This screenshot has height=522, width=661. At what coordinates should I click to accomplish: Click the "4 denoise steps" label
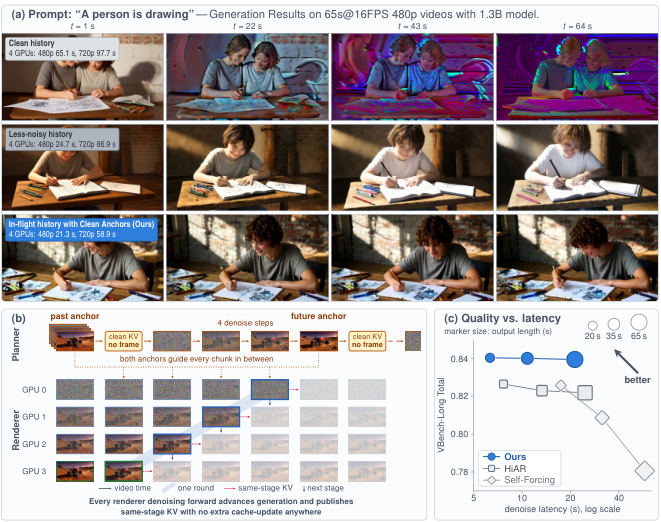pos(245,323)
